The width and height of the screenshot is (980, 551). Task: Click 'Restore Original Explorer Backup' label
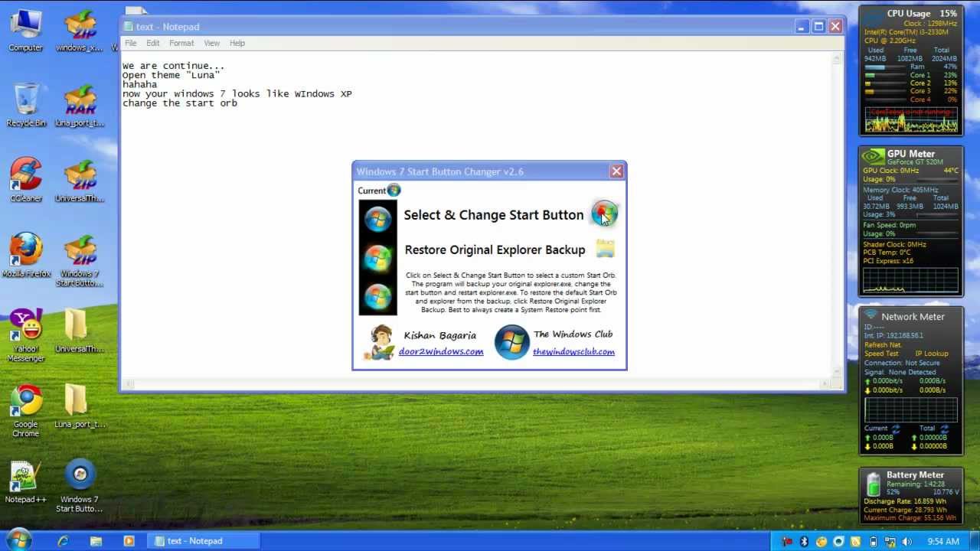click(x=495, y=249)
